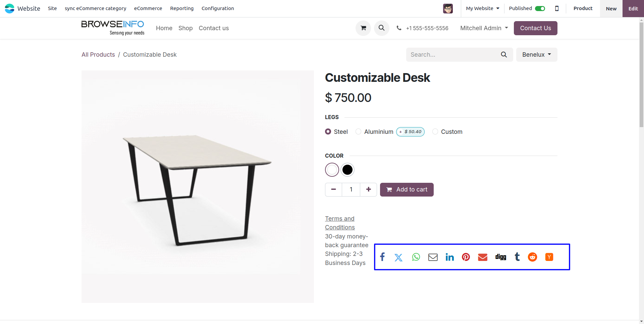Share product on Pinterest

click(x=466, y=257)
